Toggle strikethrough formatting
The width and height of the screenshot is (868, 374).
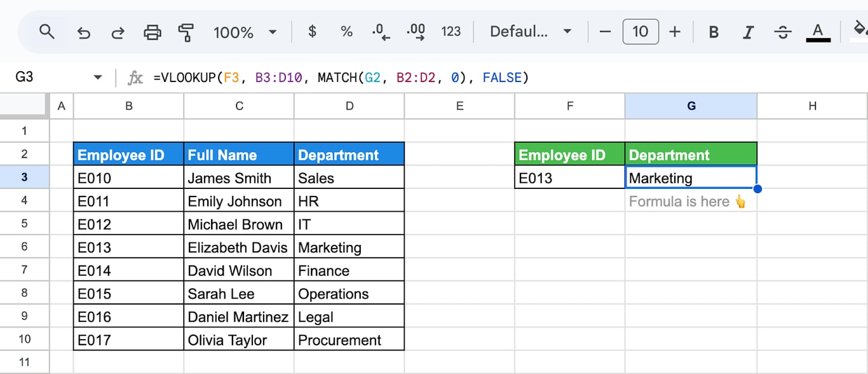tap(783, 32)
